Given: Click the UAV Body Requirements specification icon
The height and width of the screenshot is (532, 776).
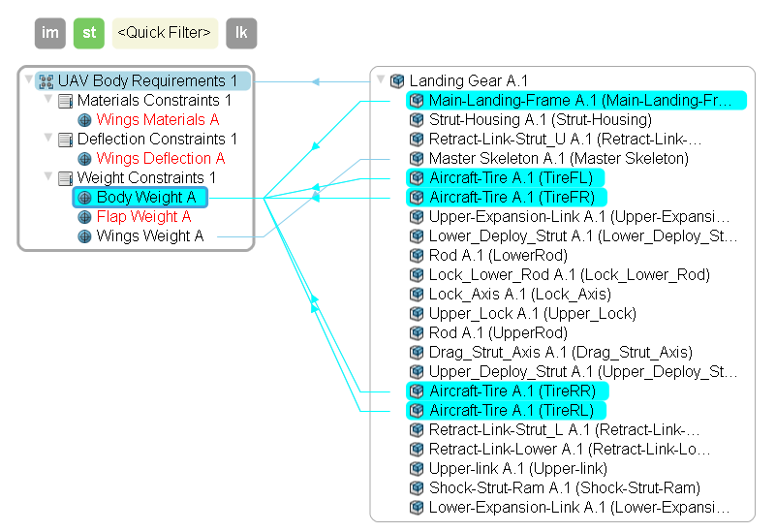Looking at the screenshot, I should coord(46,81).
